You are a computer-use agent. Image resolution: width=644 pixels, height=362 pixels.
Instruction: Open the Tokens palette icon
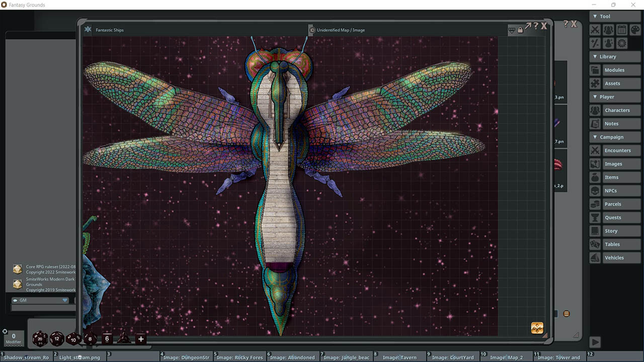634,29
